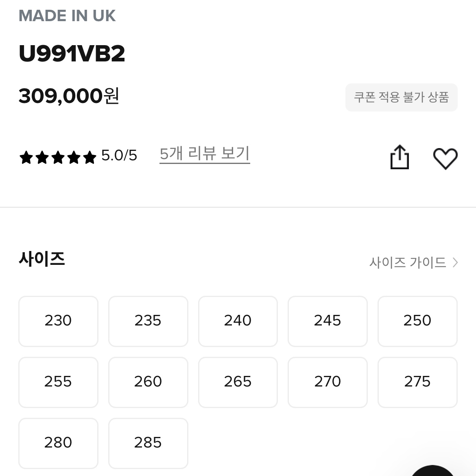Choose size 240
476x476 pixels.
(x=238, y=321)
